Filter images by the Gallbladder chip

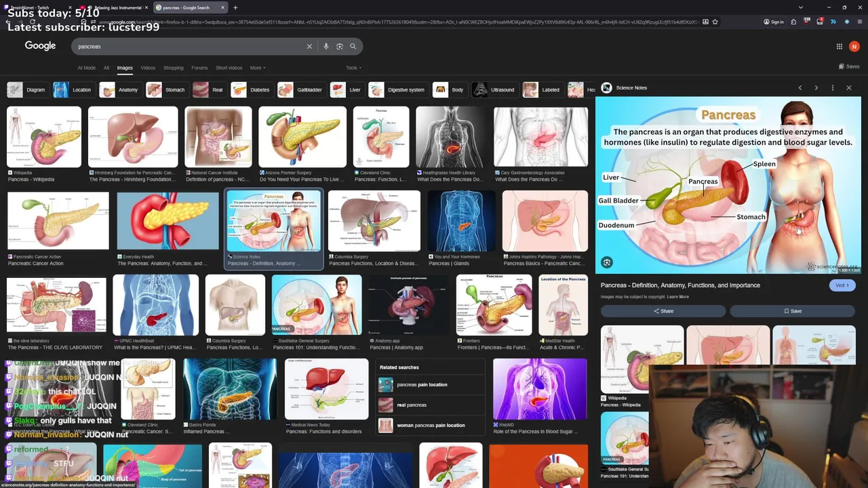click(301, 89)
